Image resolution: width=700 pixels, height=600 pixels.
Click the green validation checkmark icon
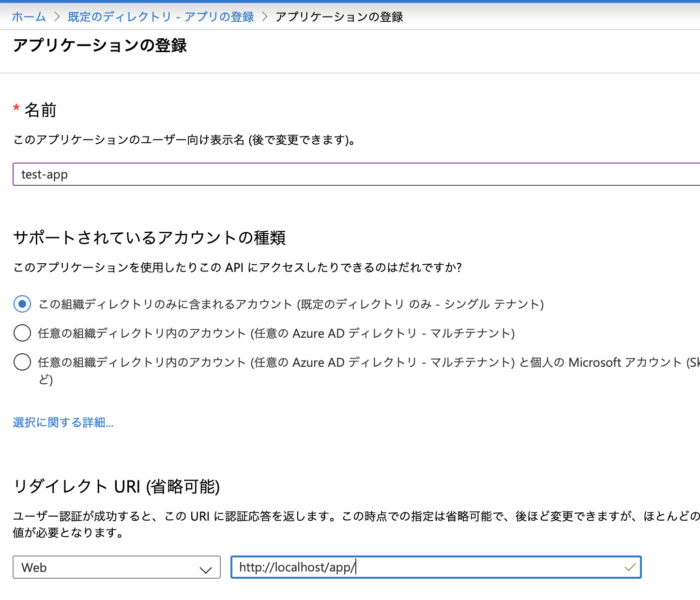(x=630, y=567)
